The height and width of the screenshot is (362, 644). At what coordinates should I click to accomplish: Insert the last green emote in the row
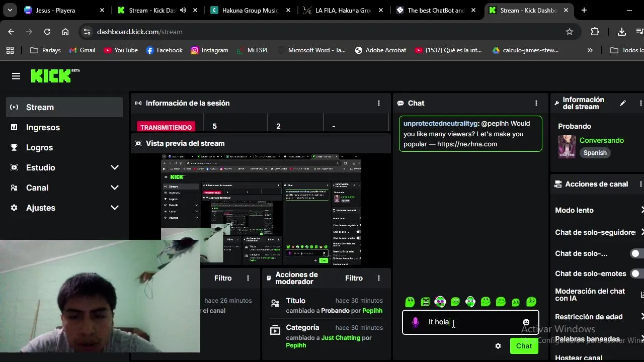pos(531,302)
